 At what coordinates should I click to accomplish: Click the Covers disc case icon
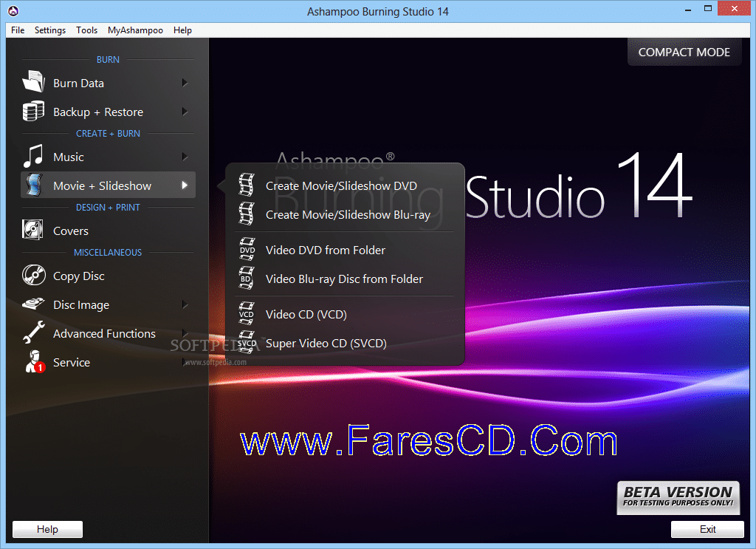point(32,230)
